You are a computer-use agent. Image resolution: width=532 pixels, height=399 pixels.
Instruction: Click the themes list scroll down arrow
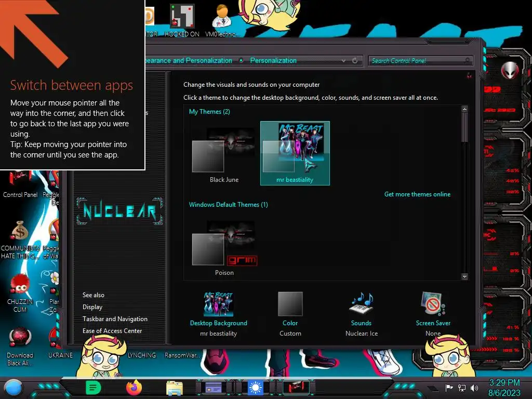coord(464,276)
